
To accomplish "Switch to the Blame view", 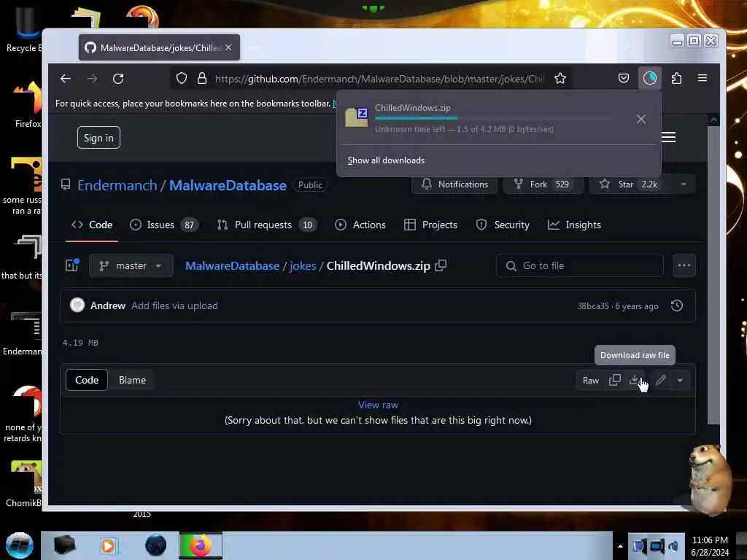I will tap(132, 380).
